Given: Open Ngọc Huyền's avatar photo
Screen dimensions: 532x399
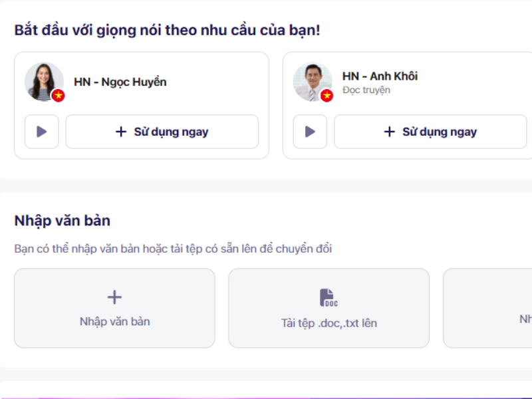Looking at the screenshot, I should tap(44, 82).
